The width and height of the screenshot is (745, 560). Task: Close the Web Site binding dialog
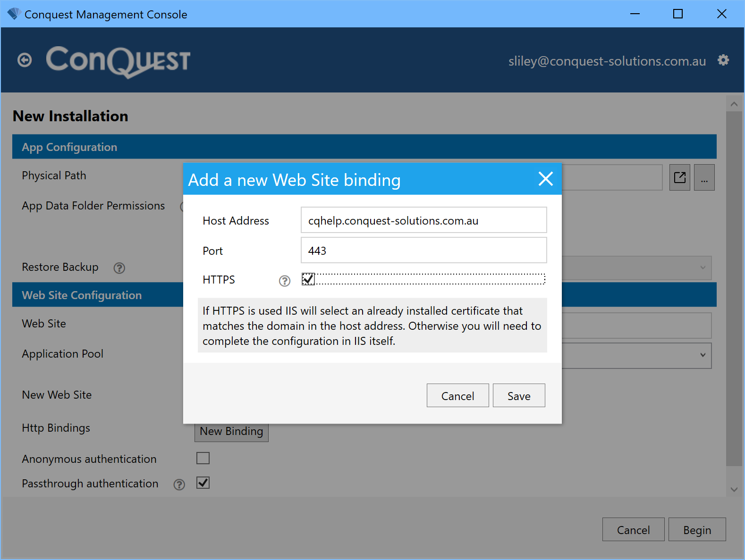[x=546, y=179]
